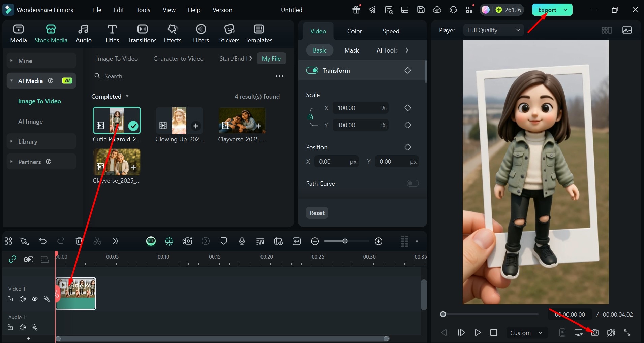Click the save project icon
Image resolution: width=644 pixels, height=343 pixels.
(421, 10)
